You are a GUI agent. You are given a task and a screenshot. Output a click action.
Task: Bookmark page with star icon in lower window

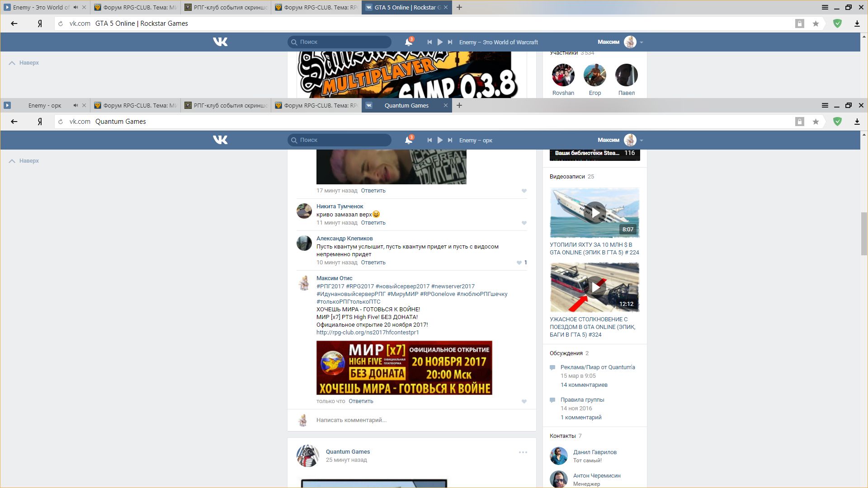tap(816, 122)
